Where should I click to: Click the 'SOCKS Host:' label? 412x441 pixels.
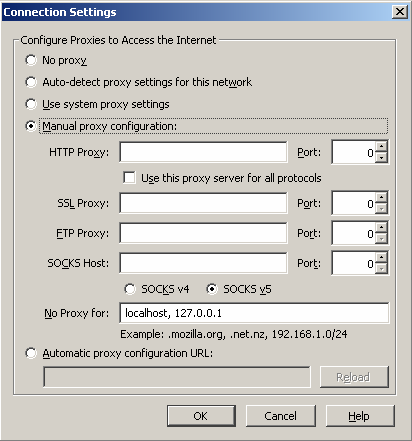click(78, 263)
